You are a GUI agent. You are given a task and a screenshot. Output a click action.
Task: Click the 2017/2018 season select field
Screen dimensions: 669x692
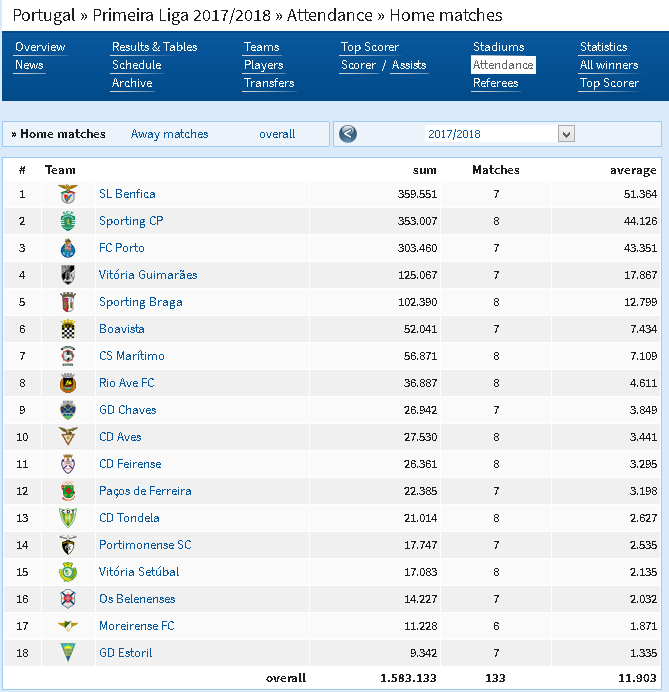coord(500,134)
